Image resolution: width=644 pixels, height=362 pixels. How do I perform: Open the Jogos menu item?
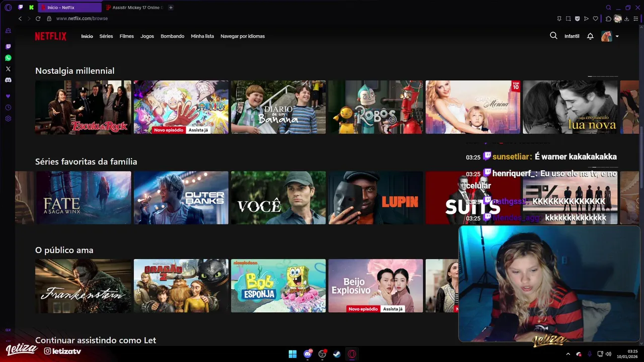[147, 36]
